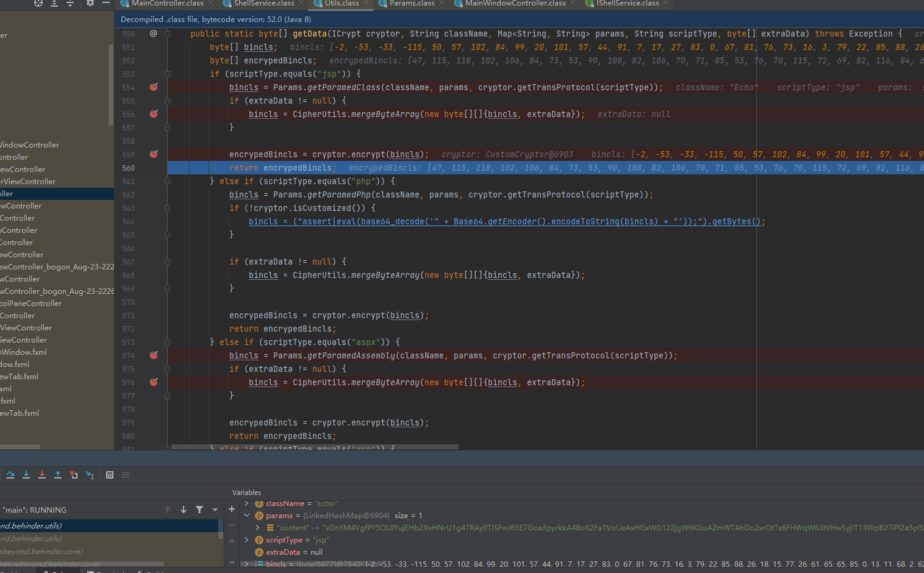Click the blue Step Into arrow

(x=26, y=475)
